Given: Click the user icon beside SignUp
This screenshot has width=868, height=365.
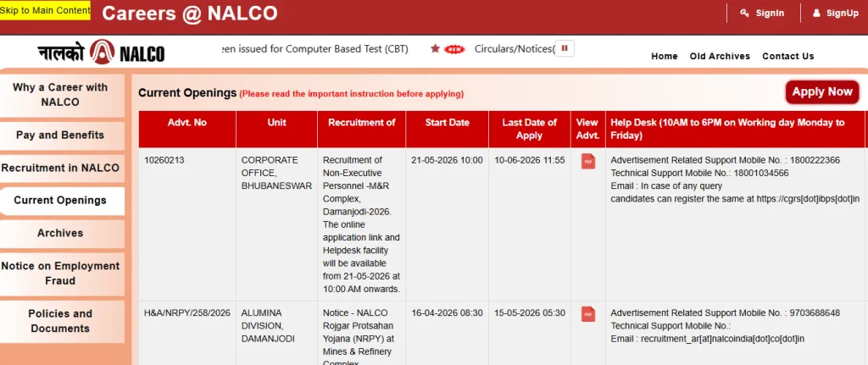Looking at the screenshot, I should tap(816, 14).
